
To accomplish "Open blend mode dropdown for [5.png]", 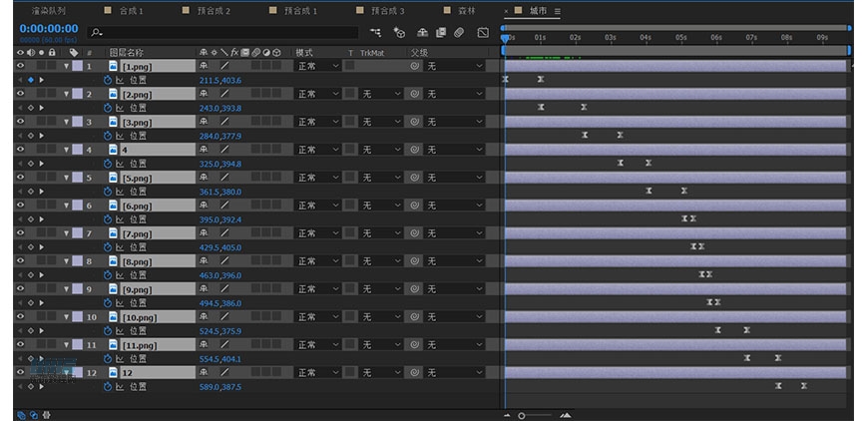I will tap(317, 178).
